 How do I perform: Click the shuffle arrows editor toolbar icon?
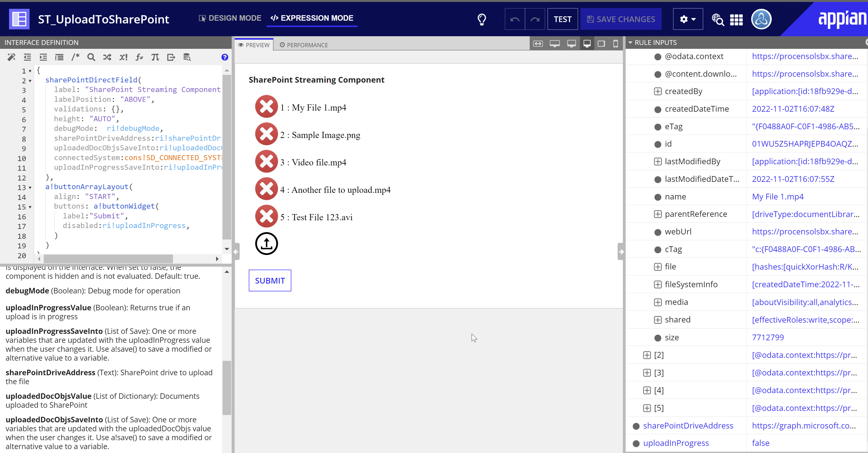point(107,57)
